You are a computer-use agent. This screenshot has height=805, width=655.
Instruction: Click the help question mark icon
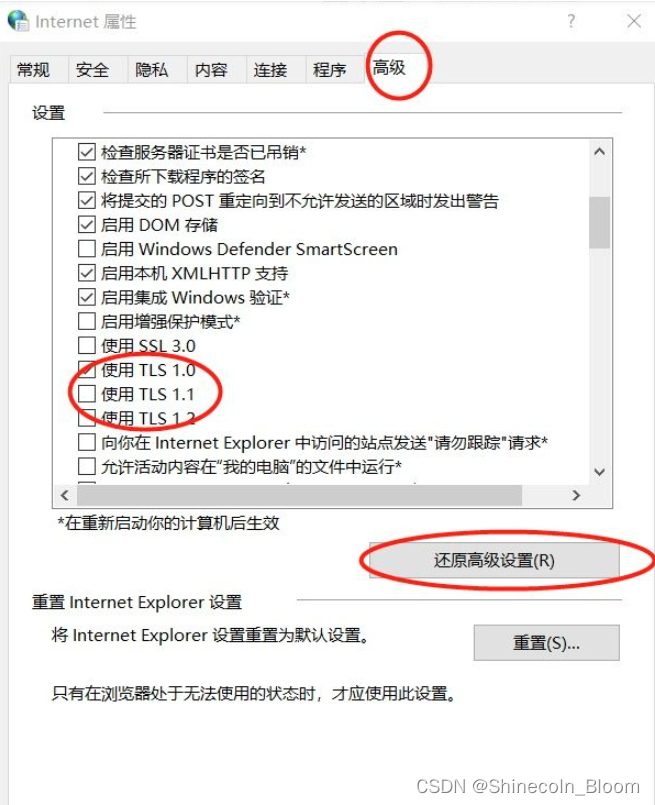point(571,21)
